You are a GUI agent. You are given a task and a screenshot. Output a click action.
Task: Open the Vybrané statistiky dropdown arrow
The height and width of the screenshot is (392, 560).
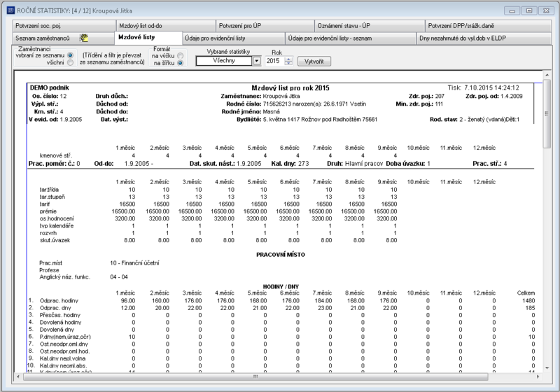coord(256,61)
